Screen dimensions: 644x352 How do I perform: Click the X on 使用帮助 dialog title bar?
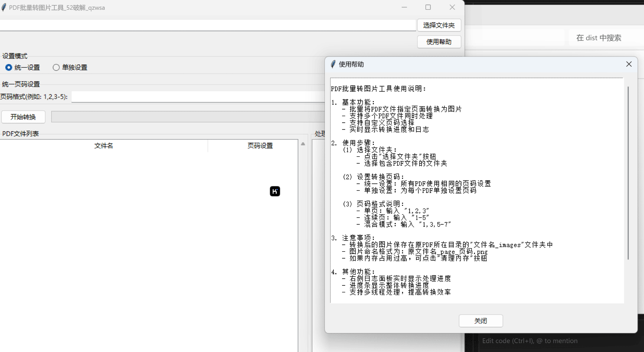click(629, 64)
